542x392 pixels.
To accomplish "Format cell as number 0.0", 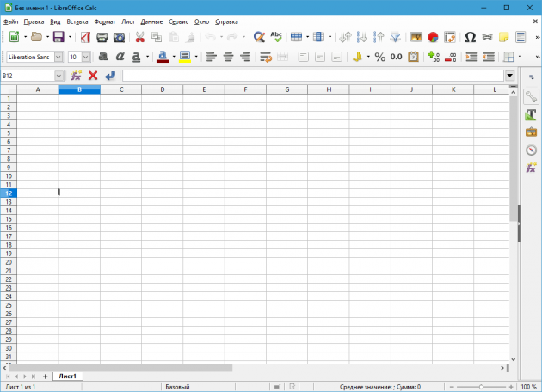I will tap(396, 57).
